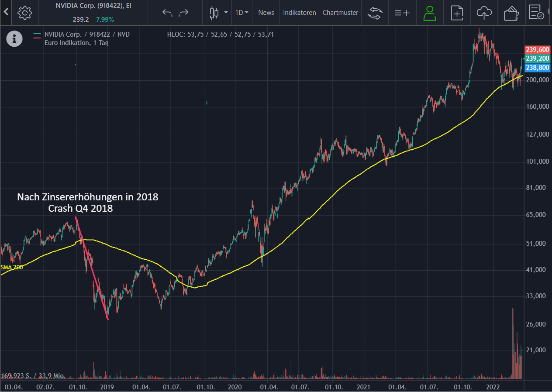Redo last chart action
Screen dimensions: 552x392
(x=184, y=13)
